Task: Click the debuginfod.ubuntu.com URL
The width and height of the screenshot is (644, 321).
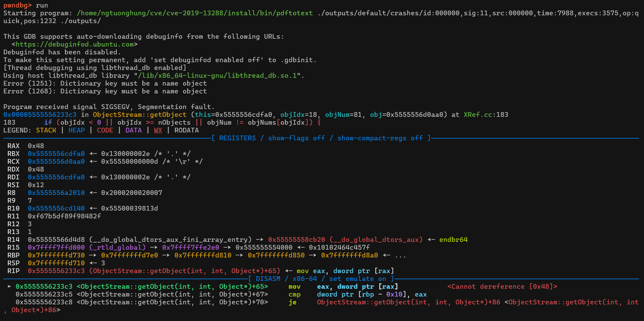Action: pos(74,44)
